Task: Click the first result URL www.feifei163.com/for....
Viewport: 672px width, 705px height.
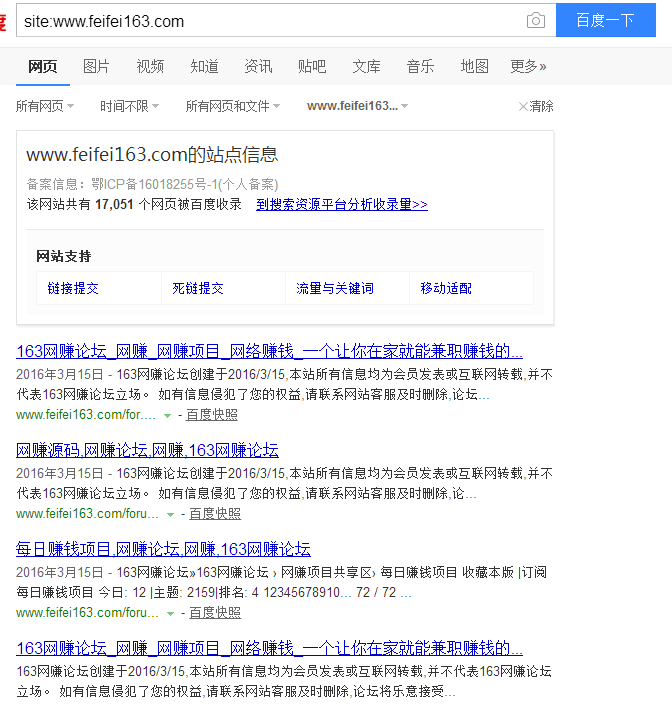Action: click(x=85, y=415)
